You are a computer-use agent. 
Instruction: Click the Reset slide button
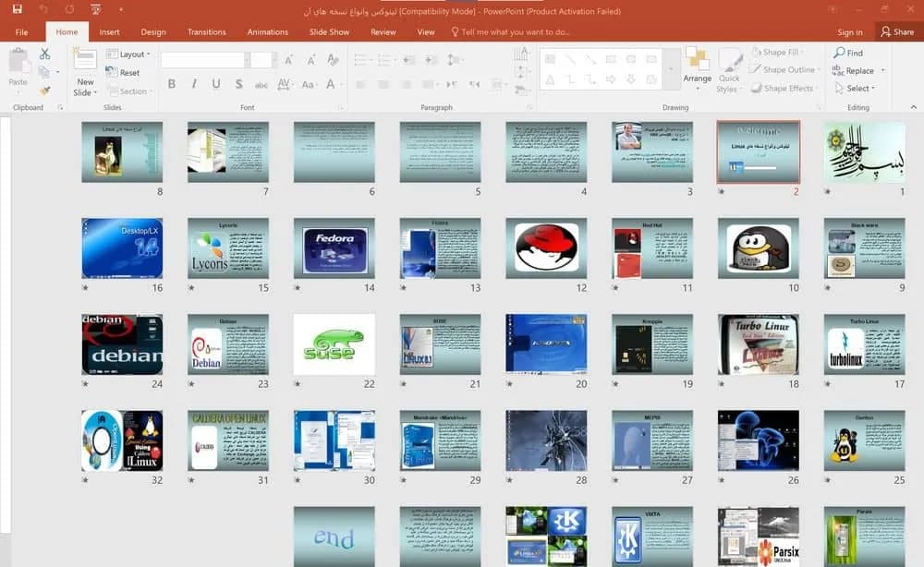pyautogui.click(x=123, y=72)
